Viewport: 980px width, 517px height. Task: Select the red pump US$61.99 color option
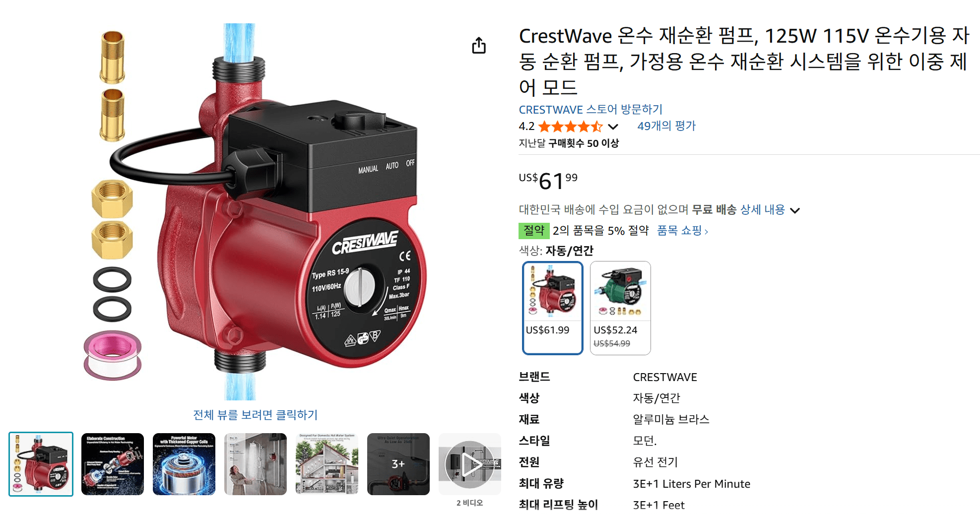[x=552, y=308]
